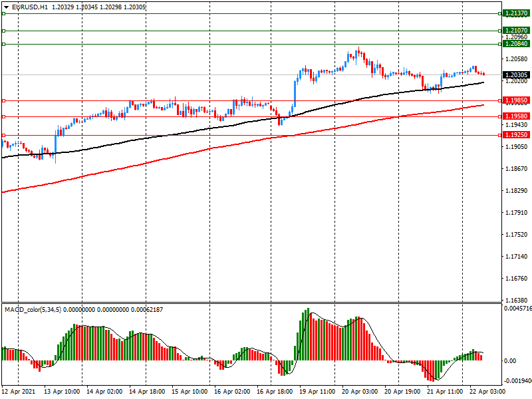Click the MACD scale 0.00 value
Screen dimensions: 532x399
(x=510, y=361)
